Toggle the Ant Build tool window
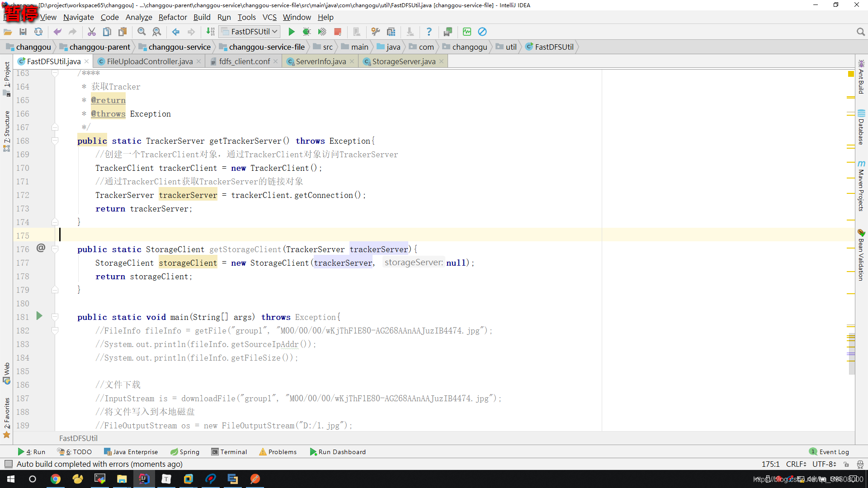 (x=861, y=77)
